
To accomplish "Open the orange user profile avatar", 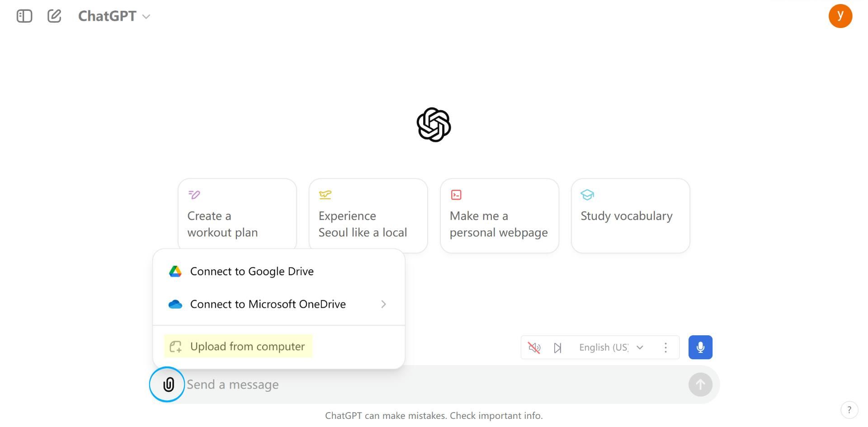I will coord(840,16).
